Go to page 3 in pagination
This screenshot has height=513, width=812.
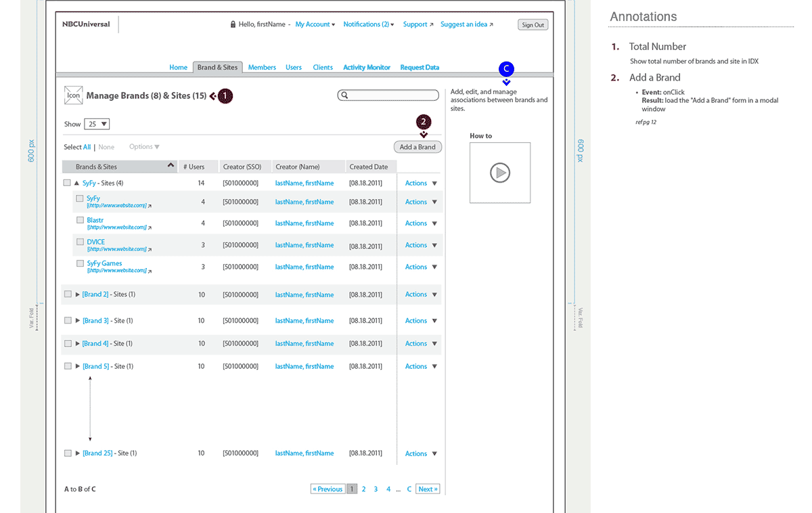pos(376,489)
